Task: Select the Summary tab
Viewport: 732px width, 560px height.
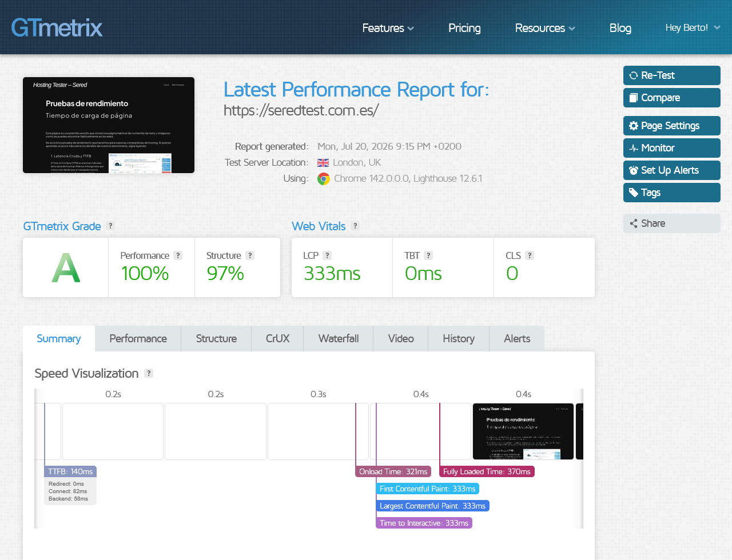Action: tap(59, 339)
